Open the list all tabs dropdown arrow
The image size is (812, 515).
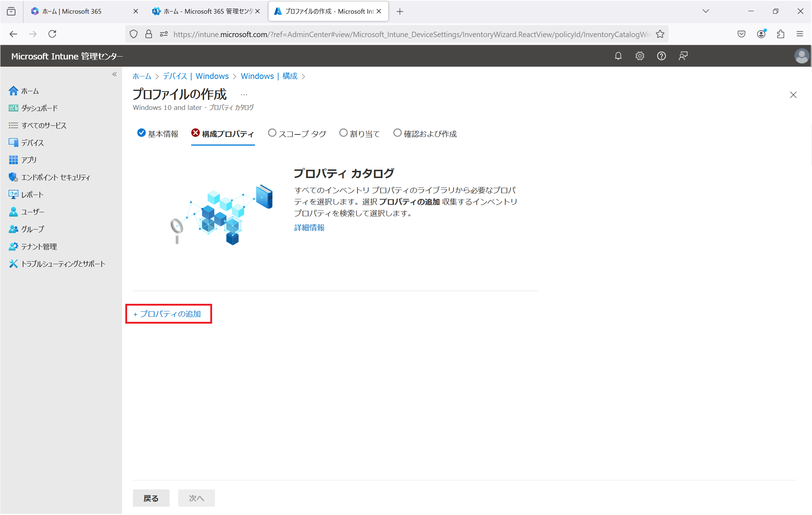click(705, 11)
